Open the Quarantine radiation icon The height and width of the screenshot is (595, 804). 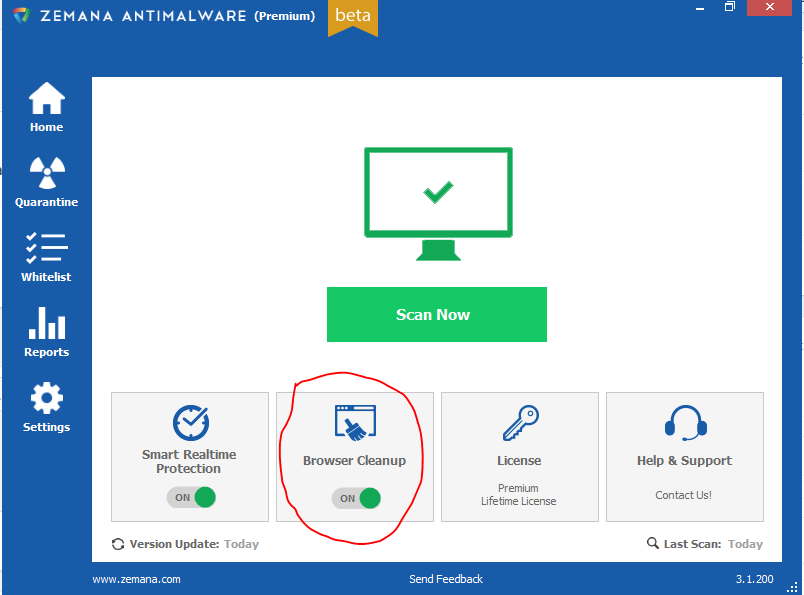pyautogui.click(x=47, y=173)
